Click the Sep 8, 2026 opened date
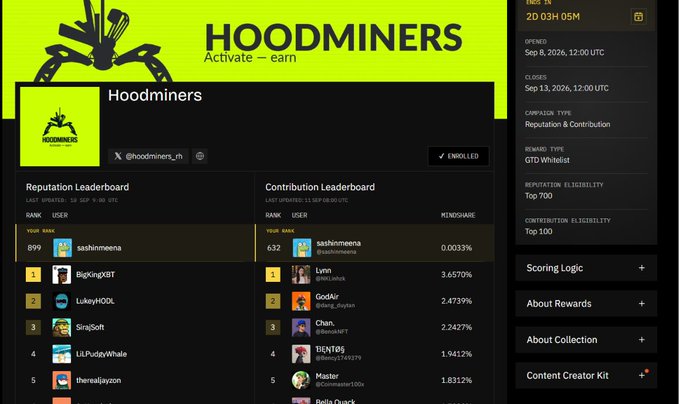The image size is (679, 404). pyautogui.click(x=564, y=52)
